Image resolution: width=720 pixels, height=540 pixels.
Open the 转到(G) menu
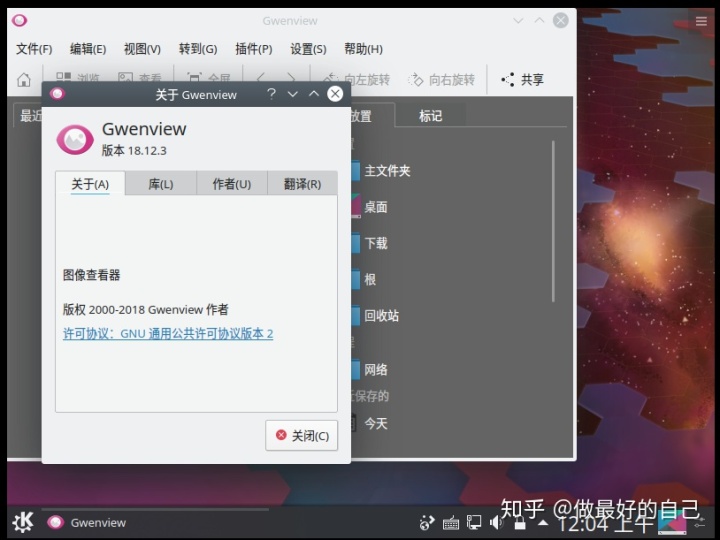(x=197, y=49)
